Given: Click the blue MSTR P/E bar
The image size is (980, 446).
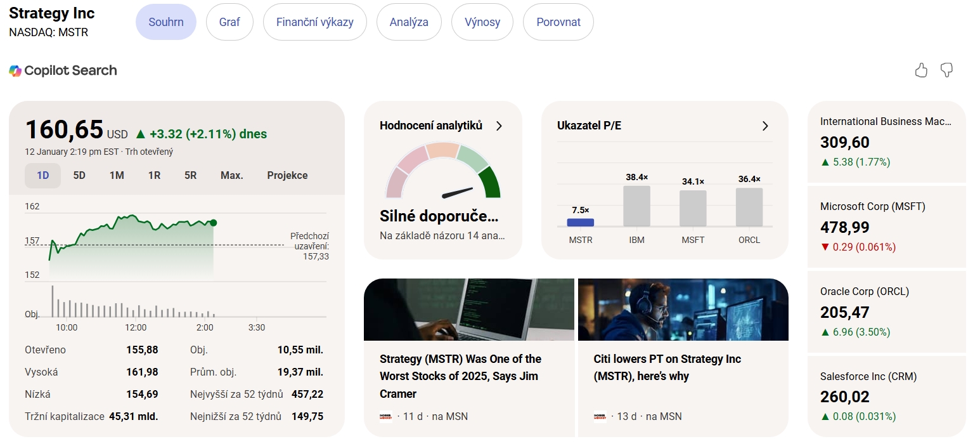Looking at the screenshot, I should point(580,223).
